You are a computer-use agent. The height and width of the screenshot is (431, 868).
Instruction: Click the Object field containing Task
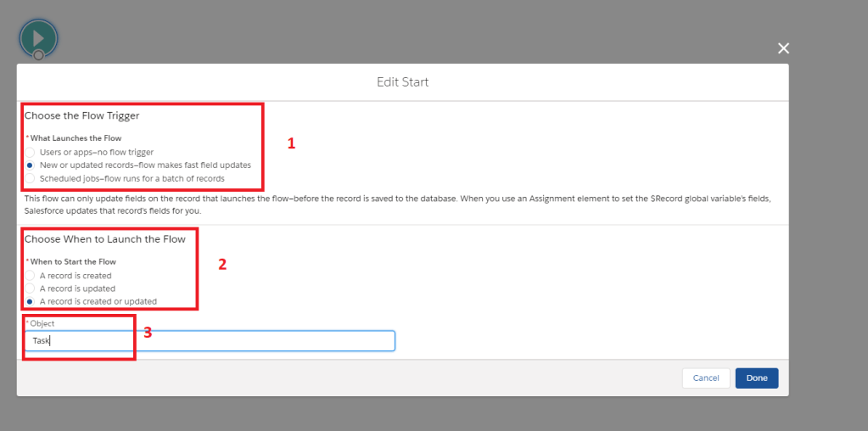click(x=209, y=340)
